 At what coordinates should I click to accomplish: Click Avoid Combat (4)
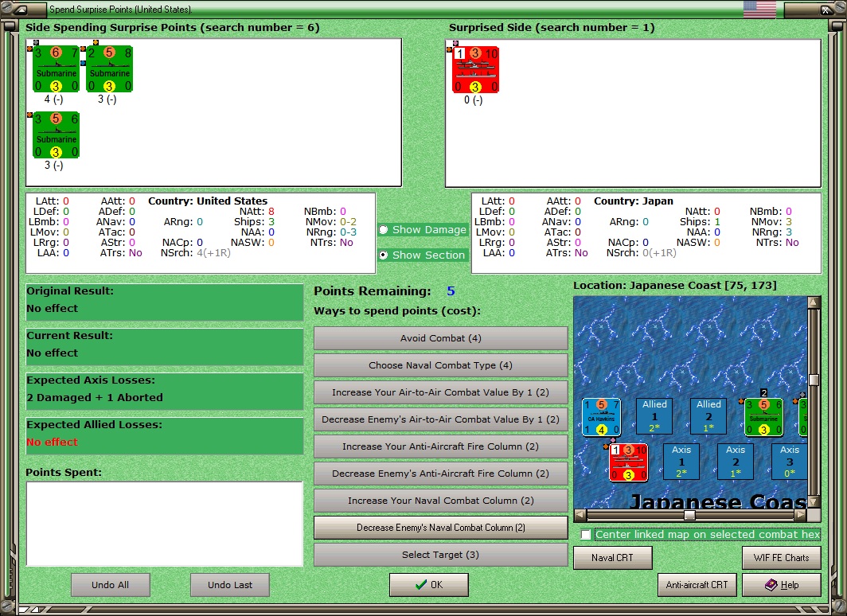click(x=441, y=338)
